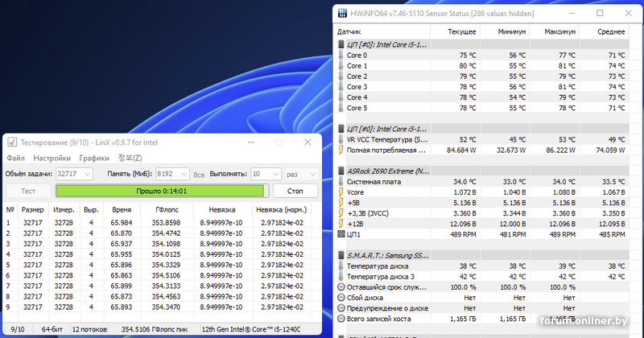Sort by the ГФлопс column header
Image resolution: width=644 pixels, height=338 pixels.
coord(170,208)
